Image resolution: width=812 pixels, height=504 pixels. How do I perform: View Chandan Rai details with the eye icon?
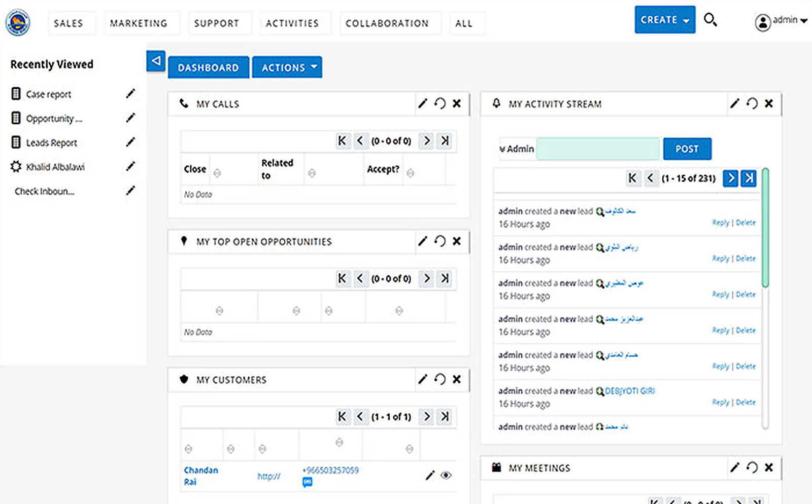point(446,475)
